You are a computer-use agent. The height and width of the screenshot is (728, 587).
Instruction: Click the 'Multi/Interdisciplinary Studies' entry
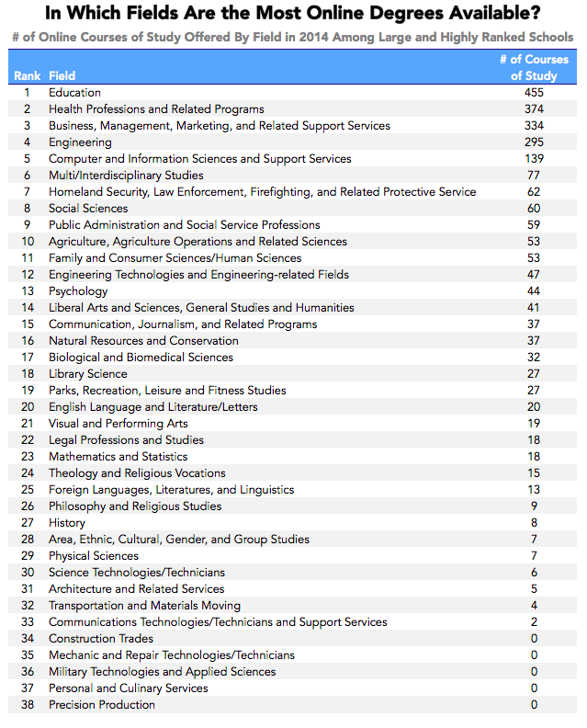coord(126,176)
